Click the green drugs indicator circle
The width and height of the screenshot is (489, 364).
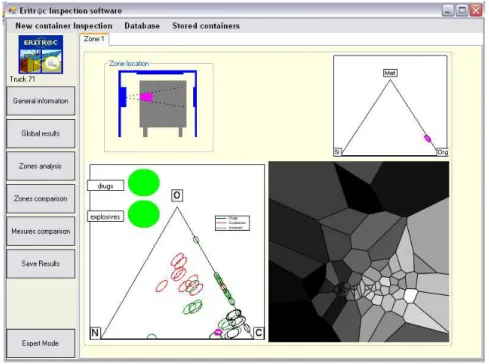point(144,182)
